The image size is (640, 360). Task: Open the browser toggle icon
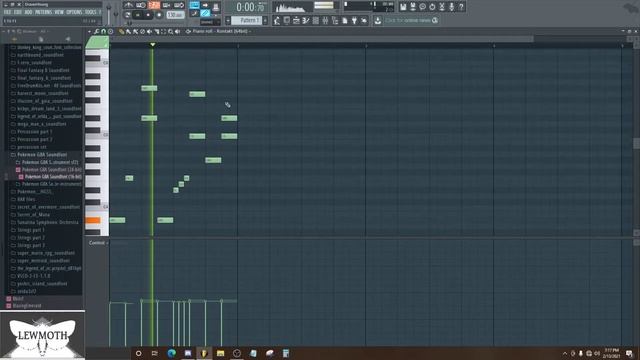click(335, 20)
